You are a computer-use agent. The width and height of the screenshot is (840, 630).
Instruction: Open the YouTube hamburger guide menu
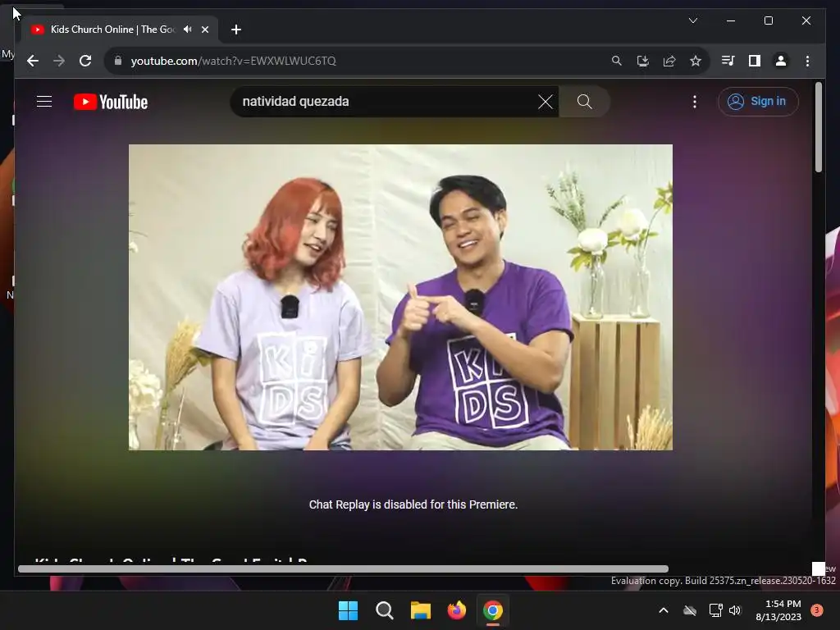coord(44,101)
